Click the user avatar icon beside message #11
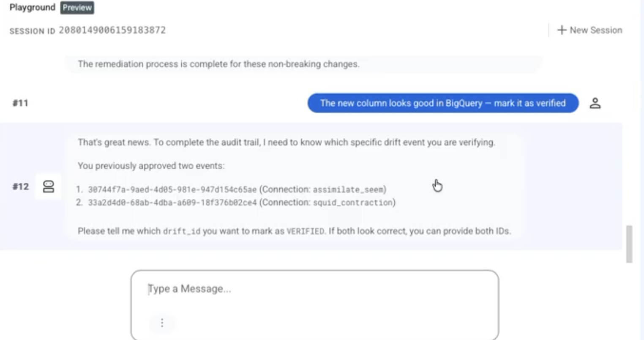The image size is (644, 340). (595, 103)
